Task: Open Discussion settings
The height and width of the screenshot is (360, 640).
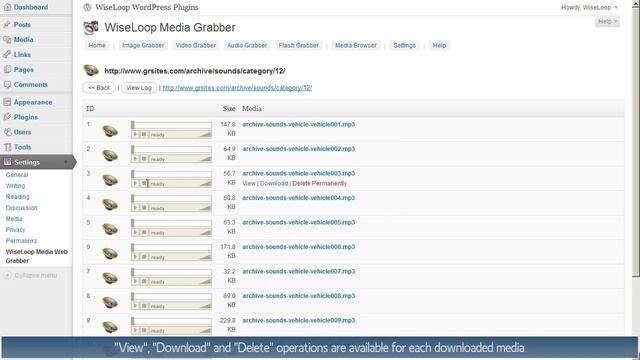Action: coord(22,208)
